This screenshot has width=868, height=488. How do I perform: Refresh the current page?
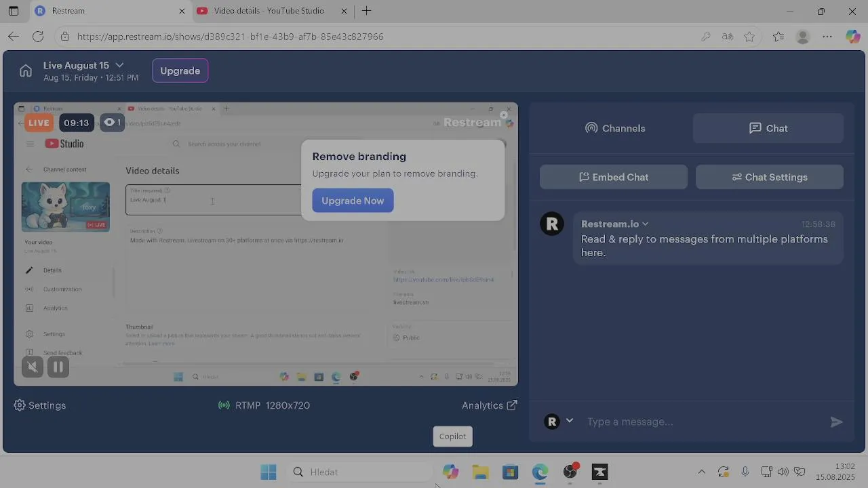point(38,37)
